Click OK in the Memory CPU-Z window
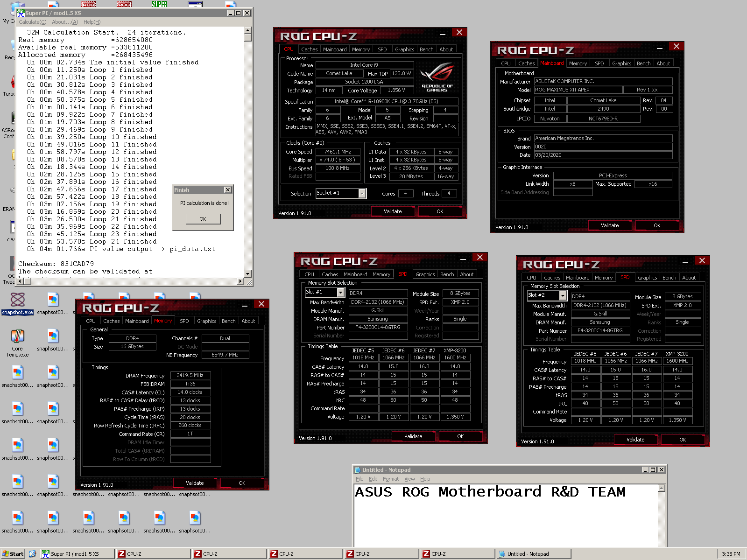 [x=242, y=483]
